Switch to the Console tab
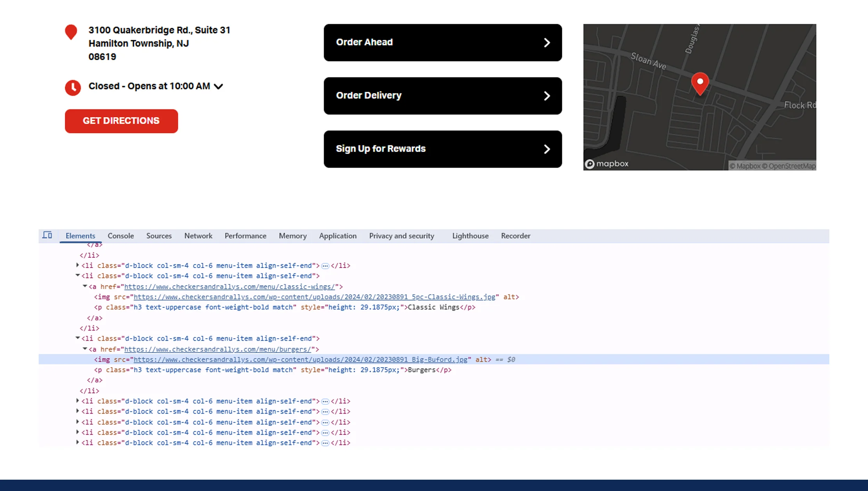The width and height of the screenshot is (868, 491). tap(120, 236)
